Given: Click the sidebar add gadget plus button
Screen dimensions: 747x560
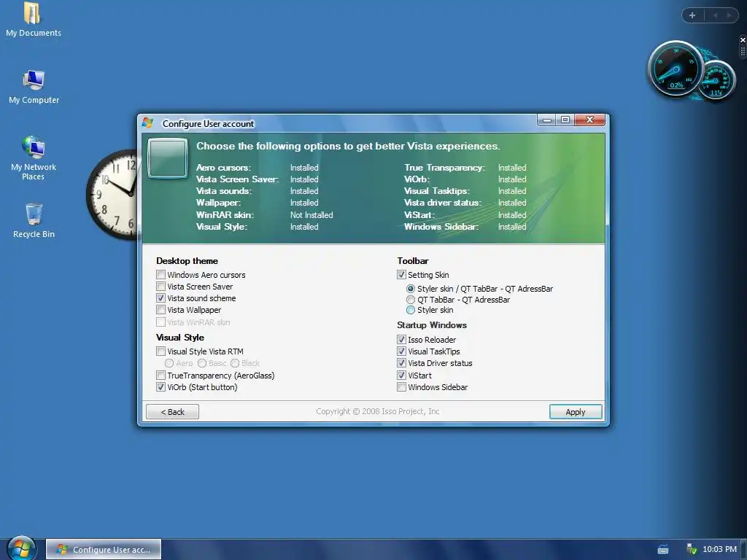Looking at the screenshot, I should 692,15.
